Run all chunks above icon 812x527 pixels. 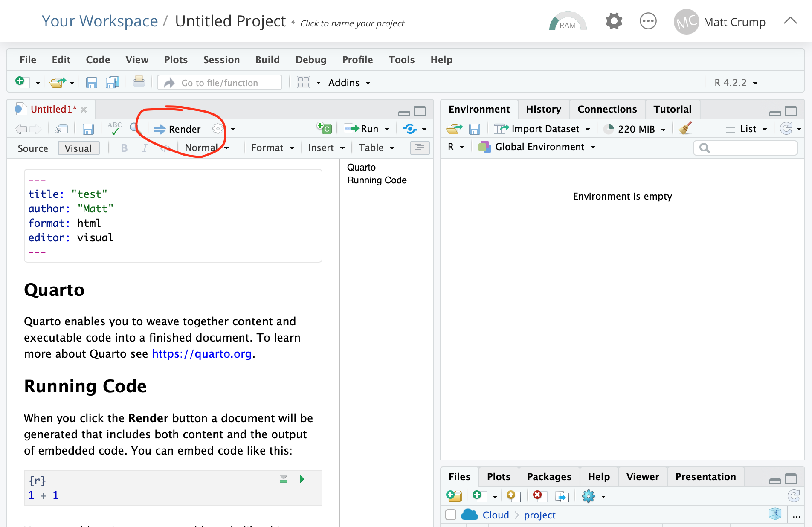pyautogui.click(x=284, y=479)
